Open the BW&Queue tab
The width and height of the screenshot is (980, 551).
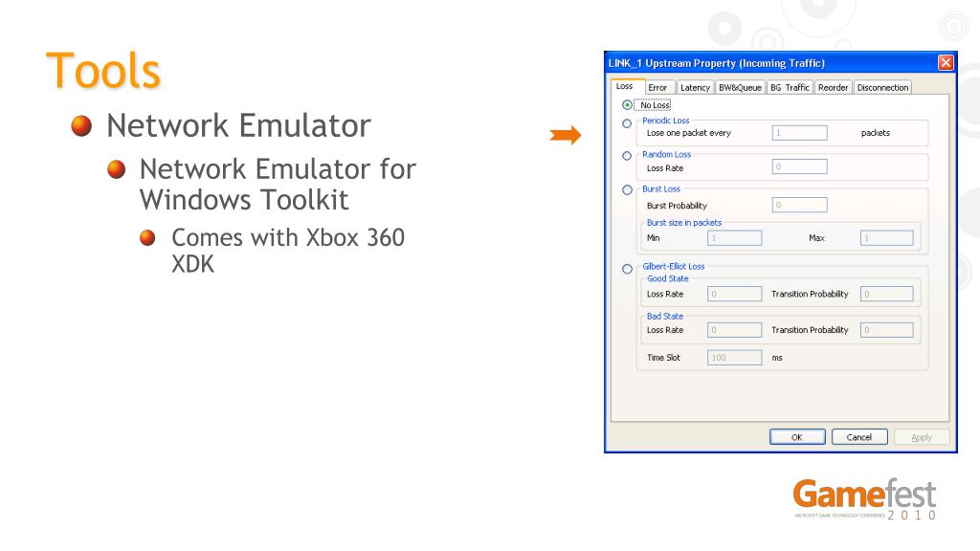point(740,87)
